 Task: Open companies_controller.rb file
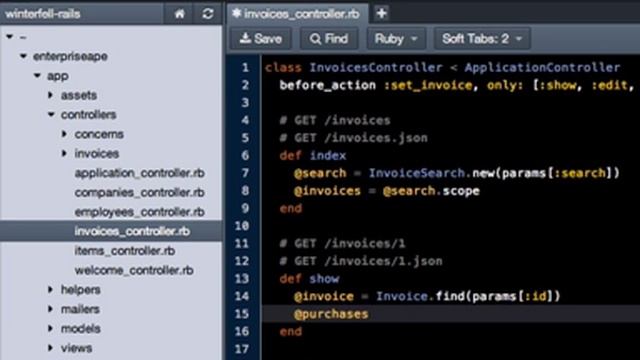point(140,192)
